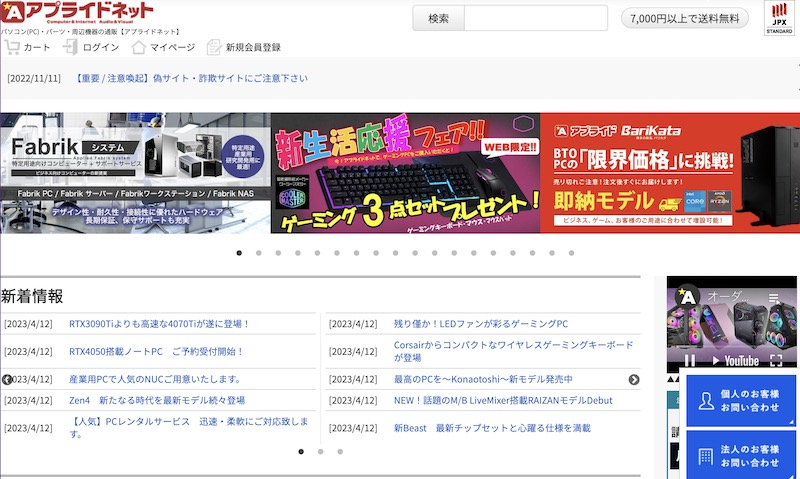Go to My Page (マイページ)
Screen dimensions: 800x479
[x=163, y=47]
